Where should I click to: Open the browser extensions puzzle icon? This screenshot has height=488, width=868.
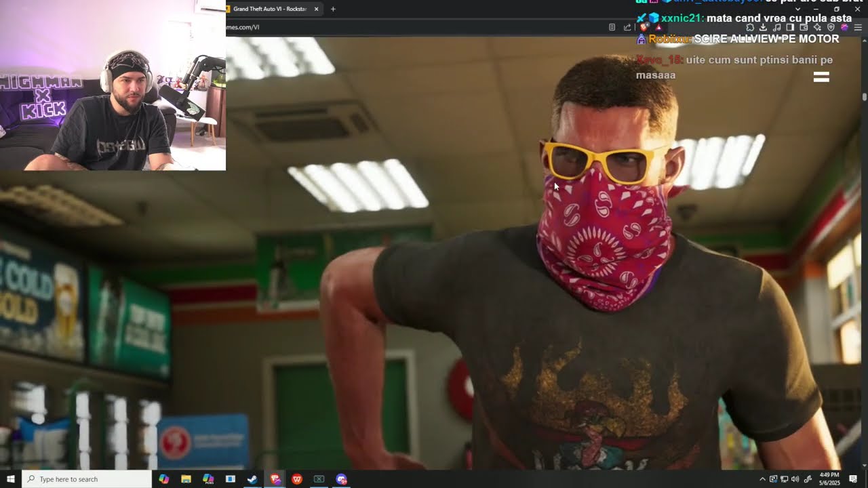(x=750, y=27)
